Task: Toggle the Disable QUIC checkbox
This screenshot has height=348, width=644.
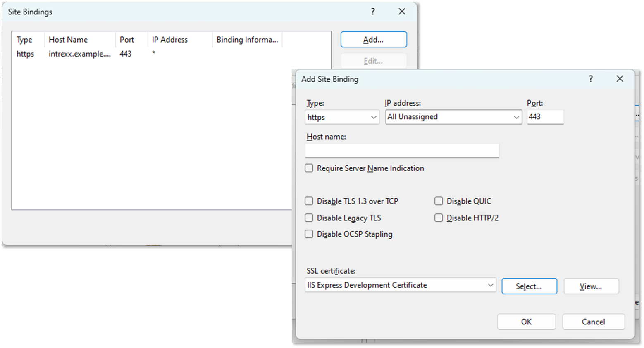Action: click(439, 201)
